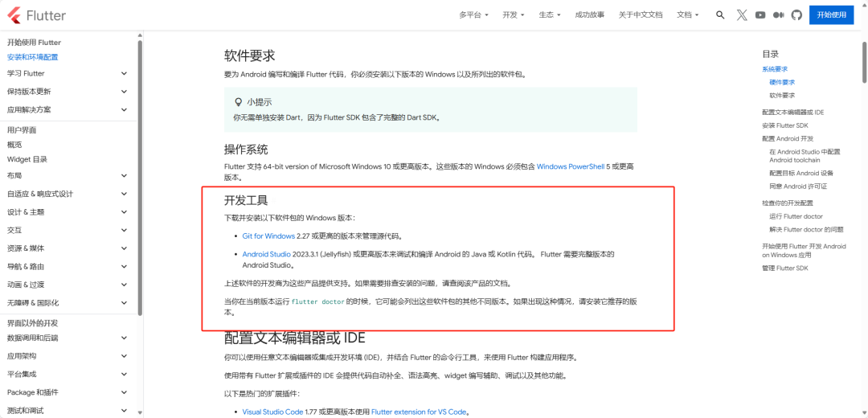
Task: Jump to 软件要求 in table of contents
Action: [x=782, y=95]
